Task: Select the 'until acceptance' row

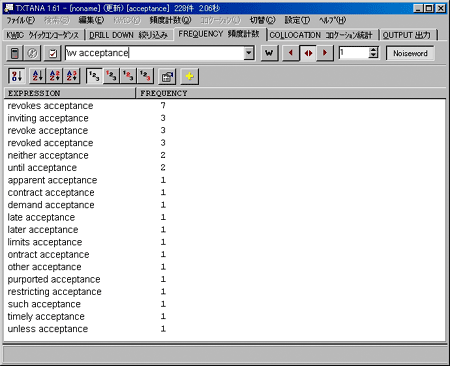Action: 224,168
